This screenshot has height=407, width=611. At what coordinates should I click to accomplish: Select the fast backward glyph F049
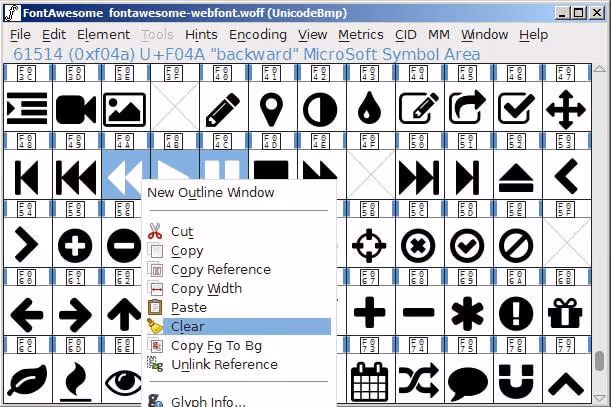point(76,178)
